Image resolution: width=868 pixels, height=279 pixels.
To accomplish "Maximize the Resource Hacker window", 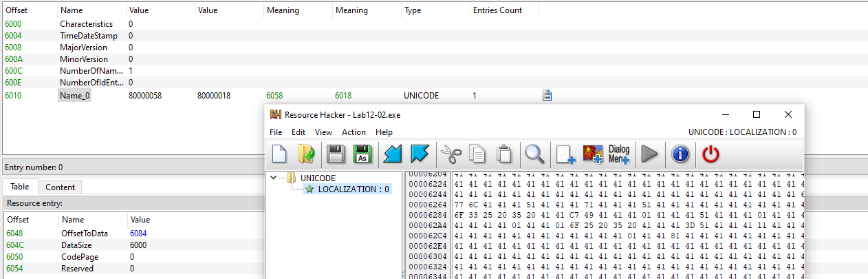I will tap(757, 114).
